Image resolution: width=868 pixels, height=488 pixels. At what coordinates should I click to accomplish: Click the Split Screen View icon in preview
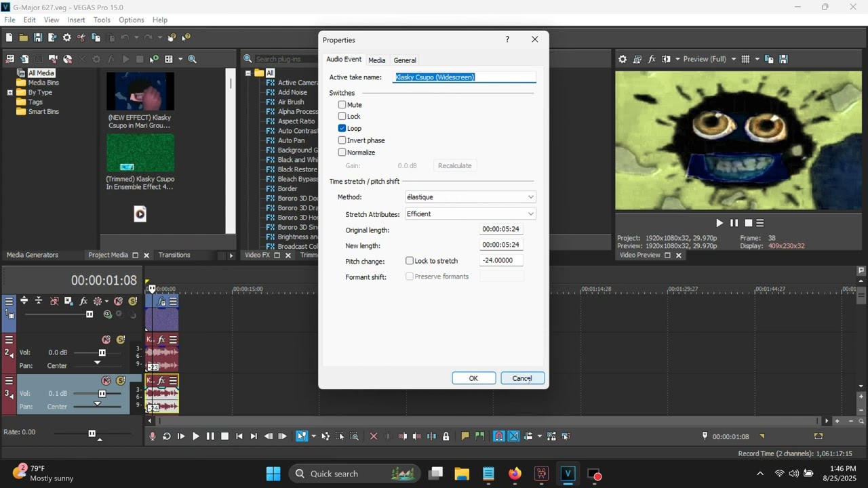(666, 59)
